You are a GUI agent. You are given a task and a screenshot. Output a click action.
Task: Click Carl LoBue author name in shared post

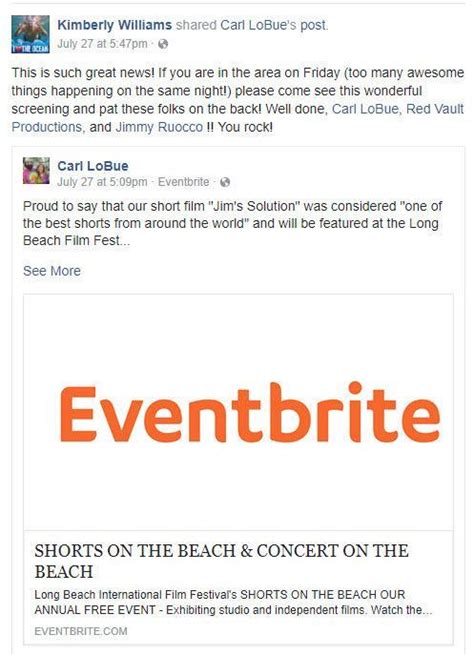tap(93, 166)
